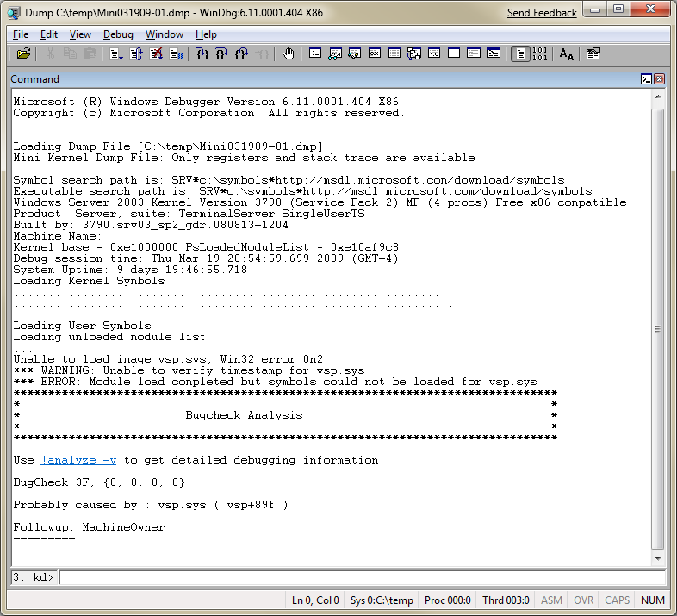Click the Step Into braces icon
Viewport: 677px width, 616px height.
202,53
